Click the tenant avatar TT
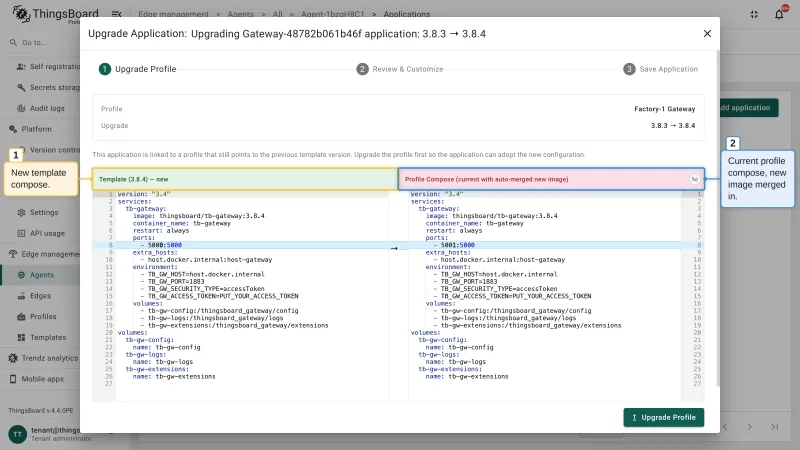This screenshot has height=450, width=800. (17, 434)
